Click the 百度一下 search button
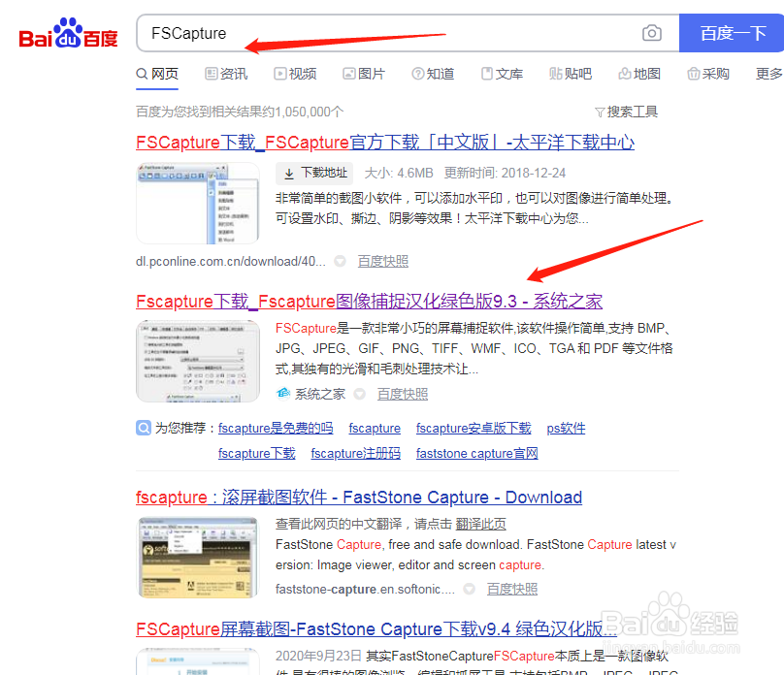 coord(732,34)
